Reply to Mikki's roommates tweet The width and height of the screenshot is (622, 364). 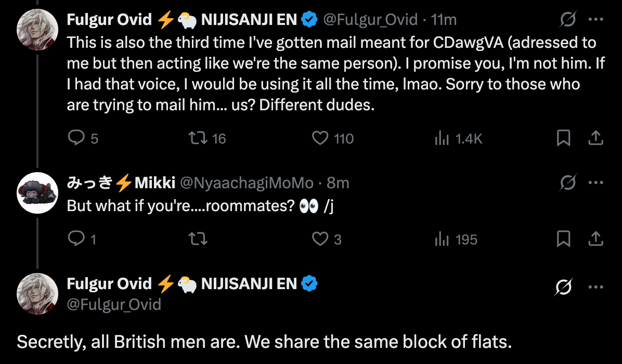77,239
